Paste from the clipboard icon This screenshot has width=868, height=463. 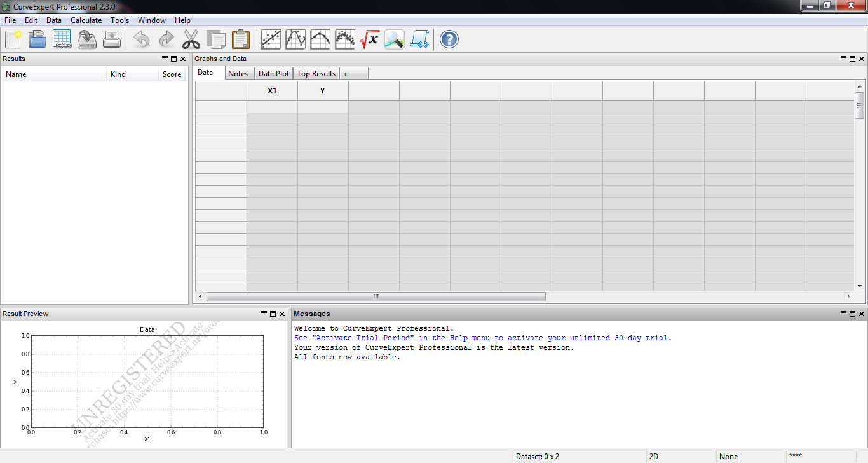click(241, 39)
